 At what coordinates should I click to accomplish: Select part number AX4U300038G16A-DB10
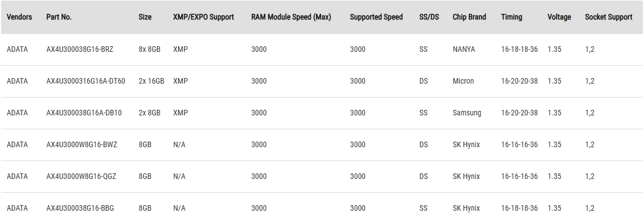[84, 113]
